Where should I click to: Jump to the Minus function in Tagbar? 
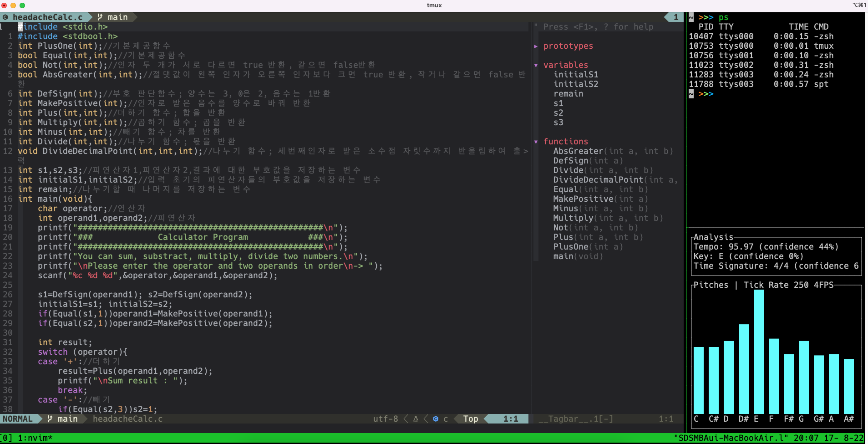coord(600,209)
